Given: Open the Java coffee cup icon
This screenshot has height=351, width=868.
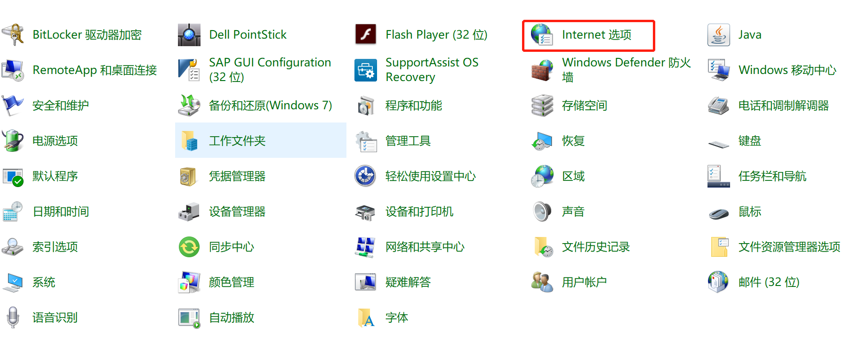Looking at the screenshot, I should click(718, 35).
